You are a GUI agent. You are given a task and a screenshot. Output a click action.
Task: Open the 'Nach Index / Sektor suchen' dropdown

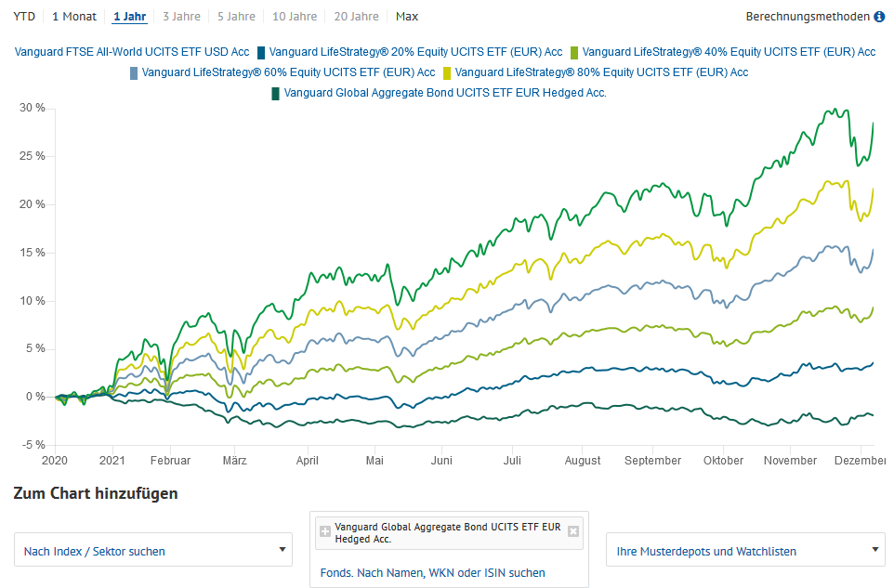coord(154,551)
